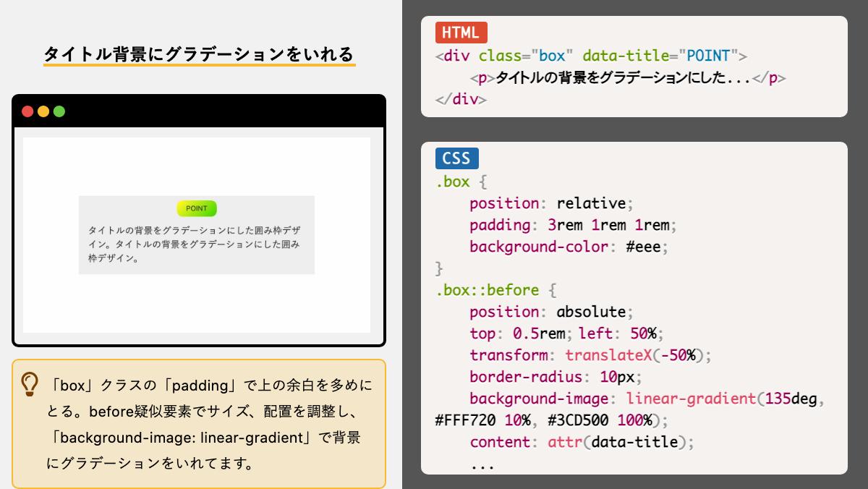This screenshot has height=489, width=868.
Task: Click the position: absolute declaration
Action: click(x=551, y=312)
